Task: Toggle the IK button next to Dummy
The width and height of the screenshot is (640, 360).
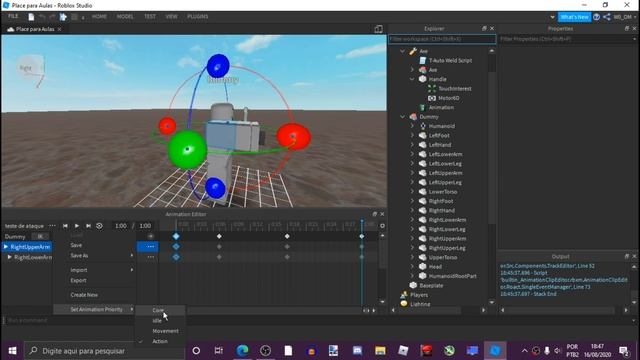Action: pos(40,237)
